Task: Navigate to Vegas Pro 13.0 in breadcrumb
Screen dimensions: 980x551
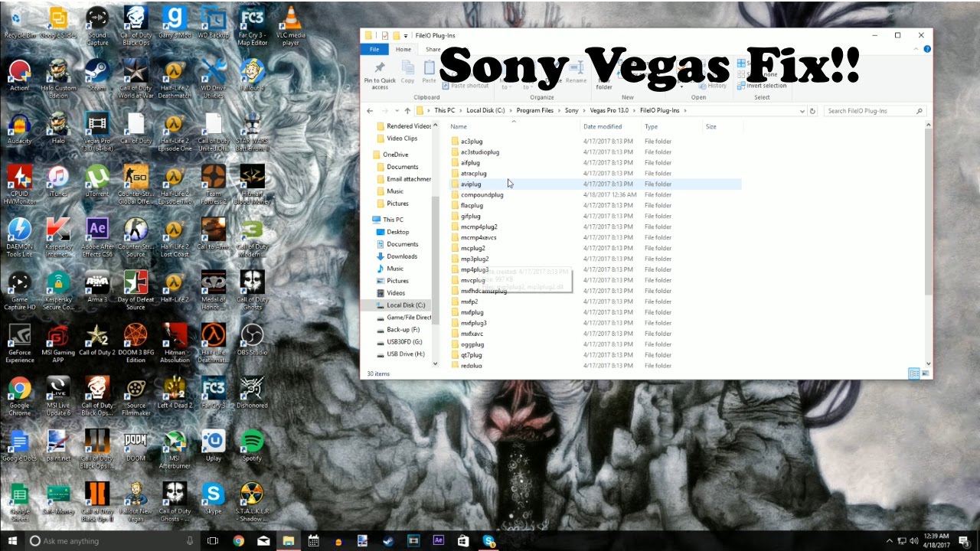Action: pyautogui.click(x=609, y=111)
